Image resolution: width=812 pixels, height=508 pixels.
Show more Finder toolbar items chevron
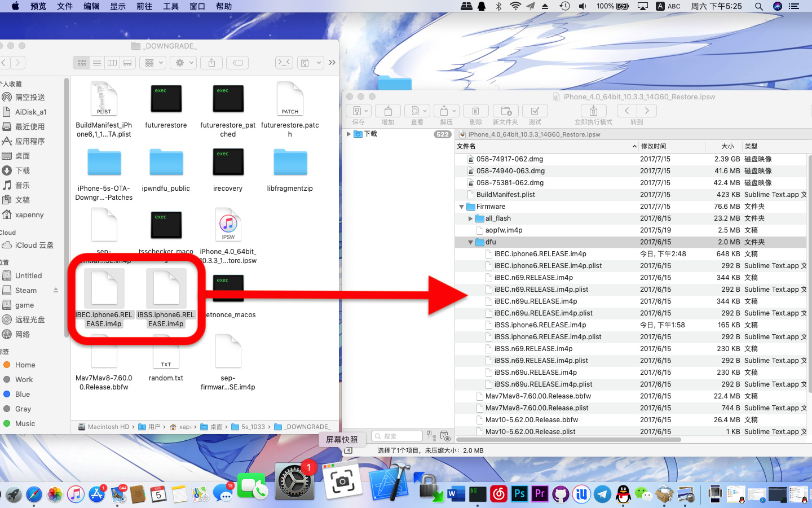tap(332, 63)
